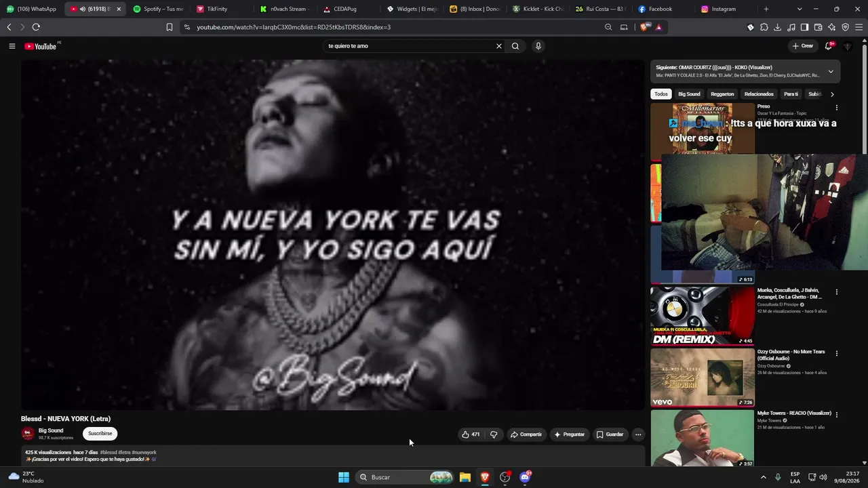Open the Big Sound channel avatar
Viewport: 868px width, 488px height.
pos(28,434)
